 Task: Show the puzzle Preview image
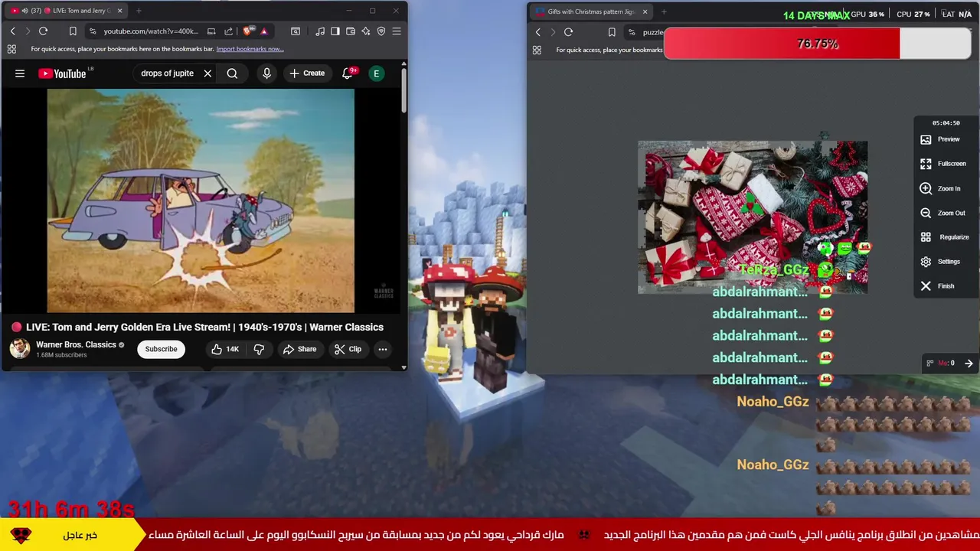(941, 139)
